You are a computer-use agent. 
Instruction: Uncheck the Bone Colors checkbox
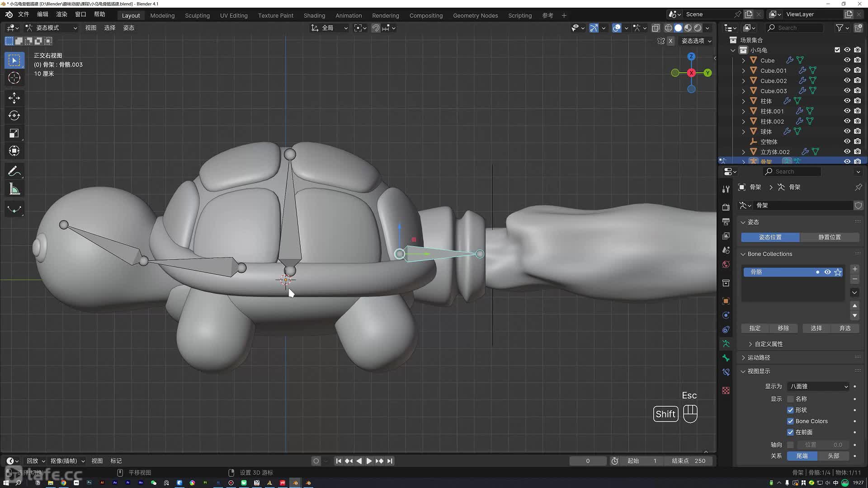tap(790, 421)
